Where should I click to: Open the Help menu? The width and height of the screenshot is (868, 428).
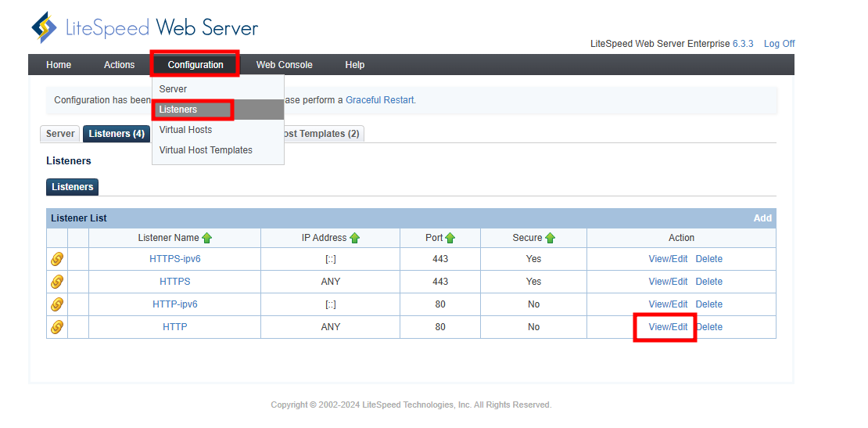pyautogui.click(x=355, y=65)
